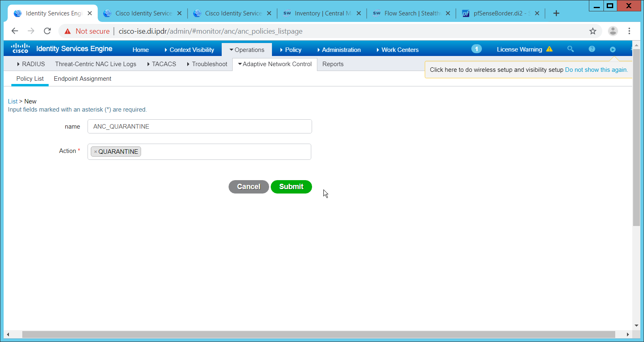The width and height of the screenshot is (644, 342).
Task: Bookmark page with the star icon
Action: [593, 31]
